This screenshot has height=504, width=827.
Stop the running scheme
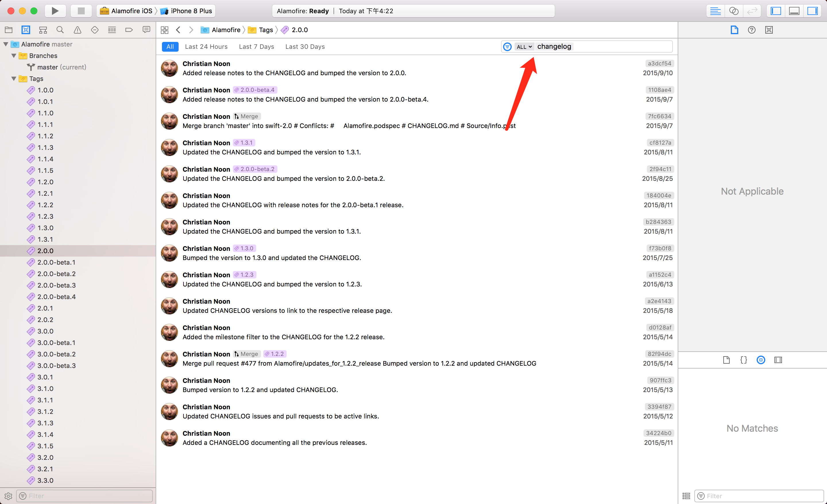coord(81,11)
